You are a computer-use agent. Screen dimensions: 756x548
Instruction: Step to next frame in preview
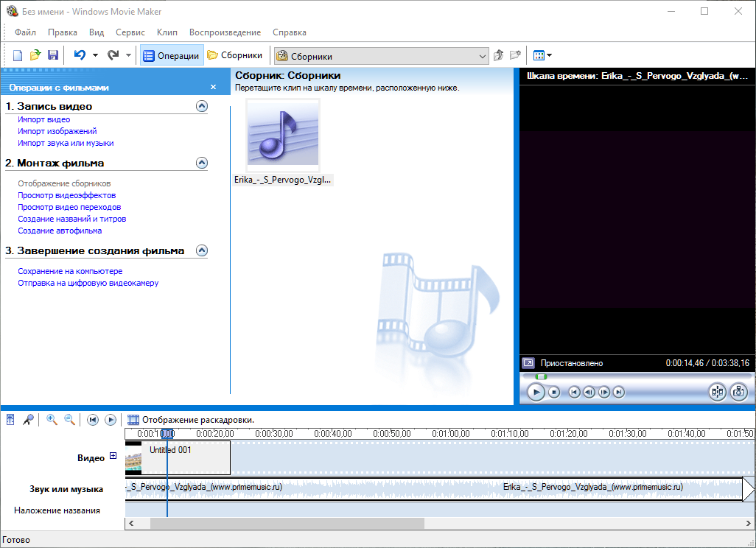tap(604, 393)
